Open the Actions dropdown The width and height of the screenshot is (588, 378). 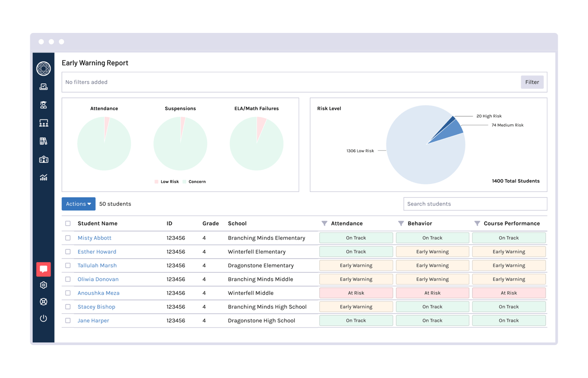78,204
